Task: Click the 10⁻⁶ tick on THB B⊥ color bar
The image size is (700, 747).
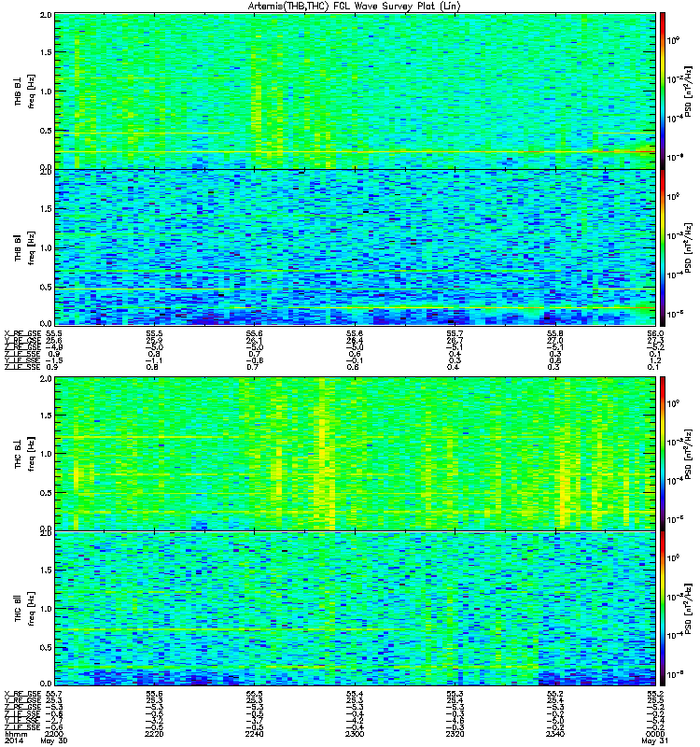Action: tap(673, 157)
